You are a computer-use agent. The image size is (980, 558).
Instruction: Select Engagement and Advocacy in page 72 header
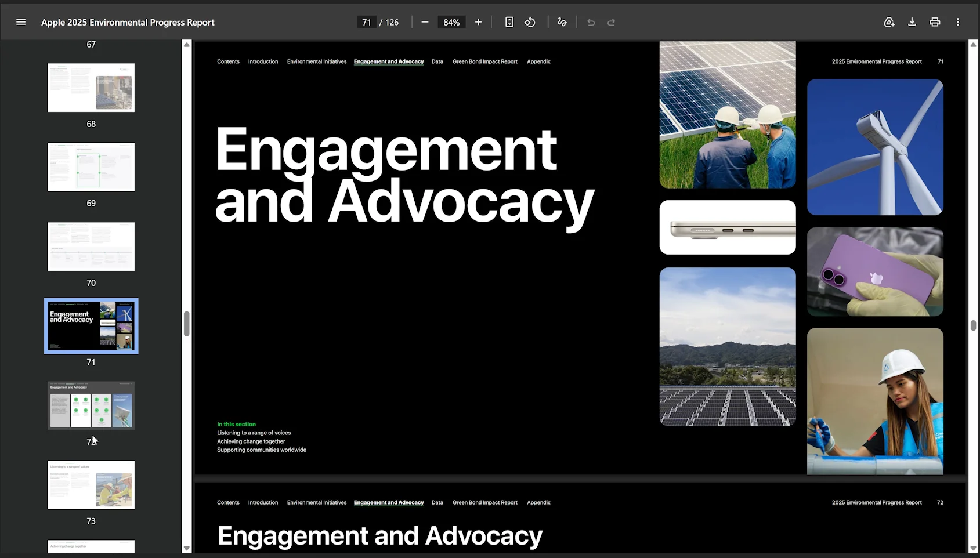pyautogui.click(x=389, y=502)
